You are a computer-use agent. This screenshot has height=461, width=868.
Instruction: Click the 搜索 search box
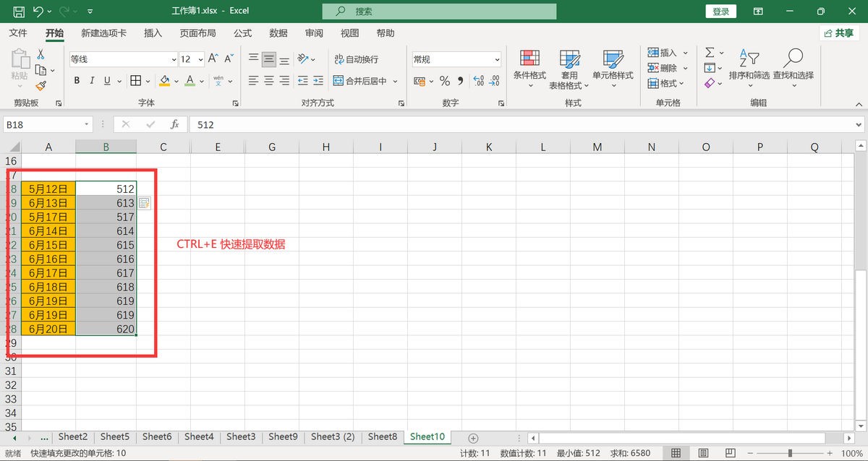click(x=439, y=12)
